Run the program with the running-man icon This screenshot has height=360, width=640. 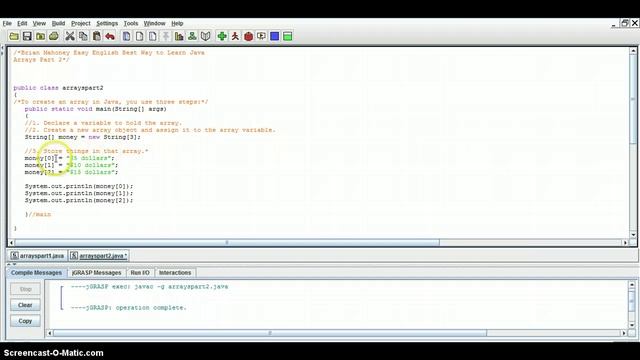coord(235,36)
